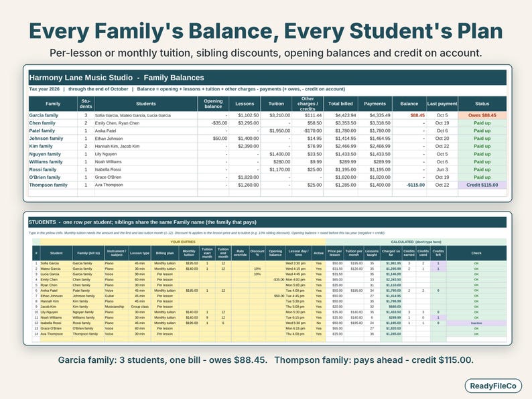
Task: Select the red "$88.45" balance cell
Action: (x=409, y=115)
